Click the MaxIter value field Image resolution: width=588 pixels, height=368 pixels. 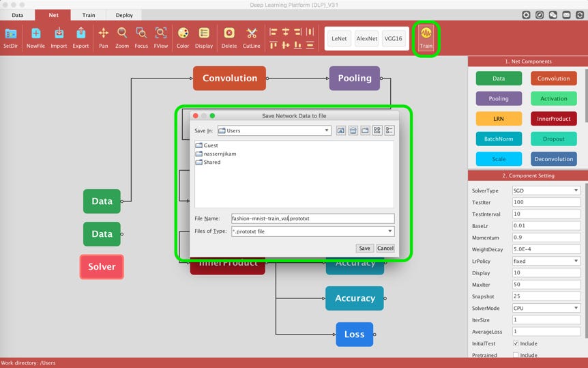(x=546, y=284)
